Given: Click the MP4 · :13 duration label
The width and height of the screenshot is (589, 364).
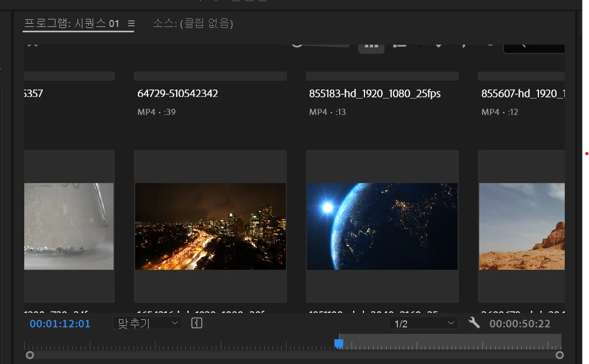Looking at the screenshot, I should point(327,112).
